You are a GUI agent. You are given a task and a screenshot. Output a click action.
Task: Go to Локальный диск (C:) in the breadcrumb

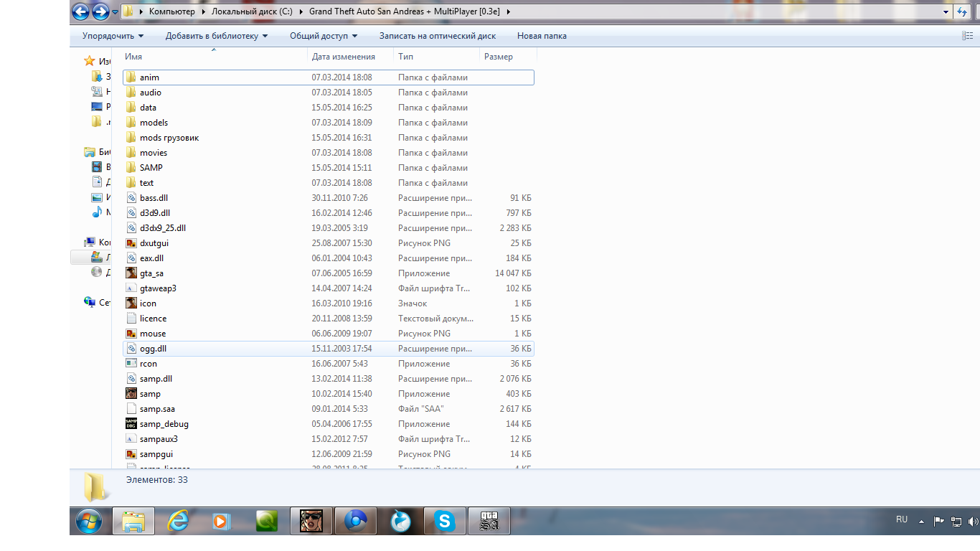253,12
